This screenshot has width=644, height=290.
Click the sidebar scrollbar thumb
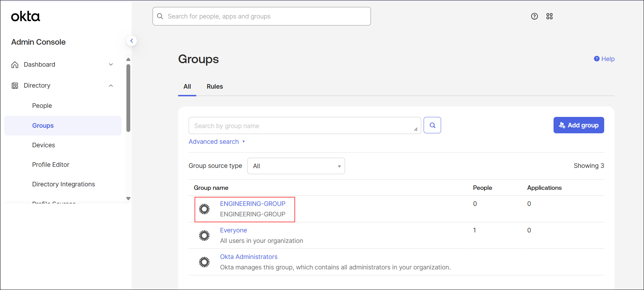129,98
